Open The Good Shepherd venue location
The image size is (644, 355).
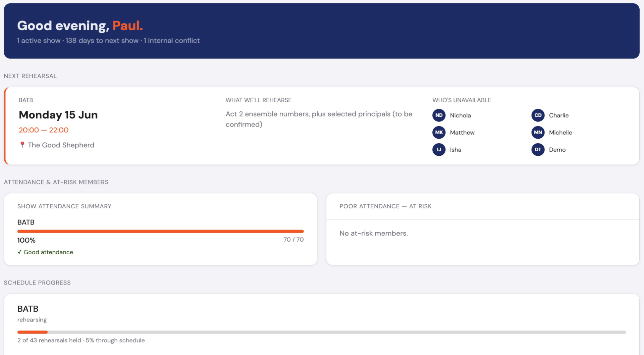tap(61, 145)
